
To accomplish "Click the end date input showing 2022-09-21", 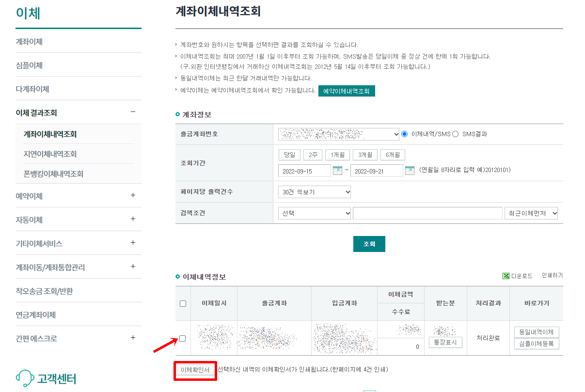I will click(x=377, y=170).
